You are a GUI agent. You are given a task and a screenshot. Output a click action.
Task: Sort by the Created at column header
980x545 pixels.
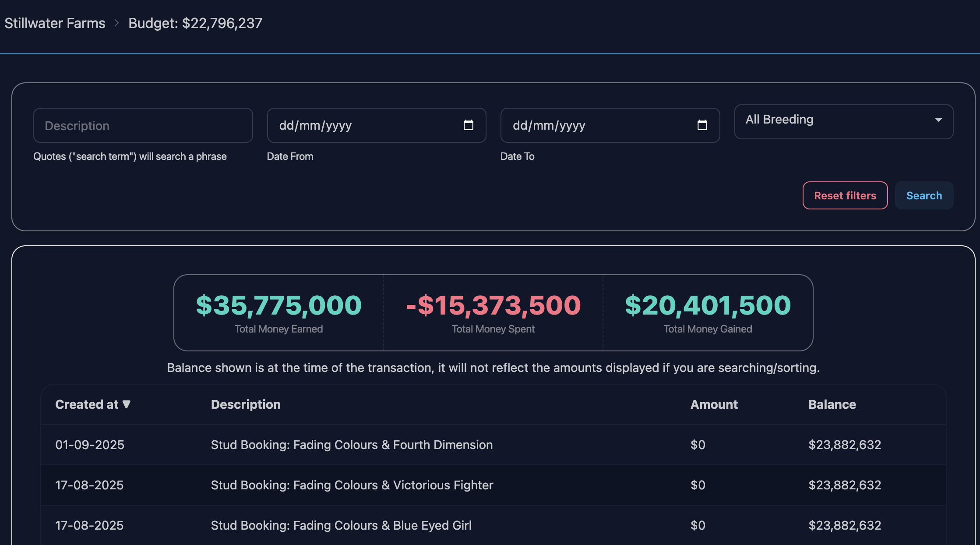pos(87,404)
